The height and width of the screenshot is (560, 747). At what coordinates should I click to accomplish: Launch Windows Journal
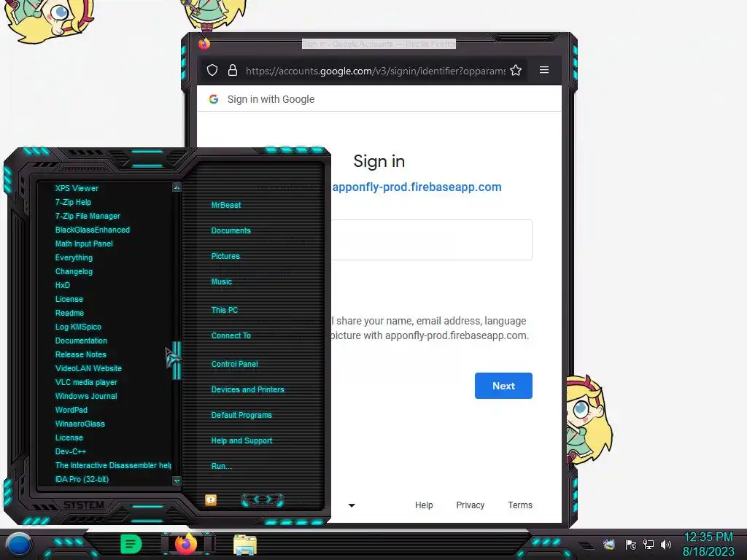[x=86, y=396]
